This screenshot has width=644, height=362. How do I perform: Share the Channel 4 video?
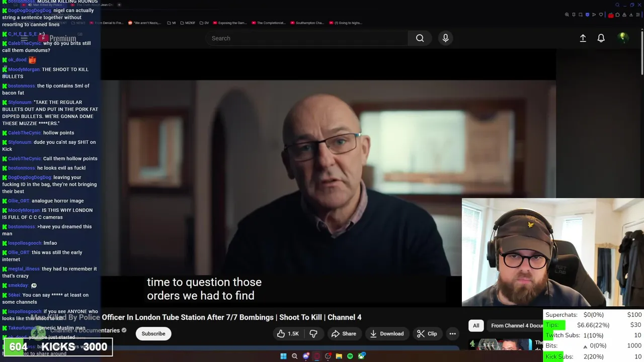[x=344, y=334]
